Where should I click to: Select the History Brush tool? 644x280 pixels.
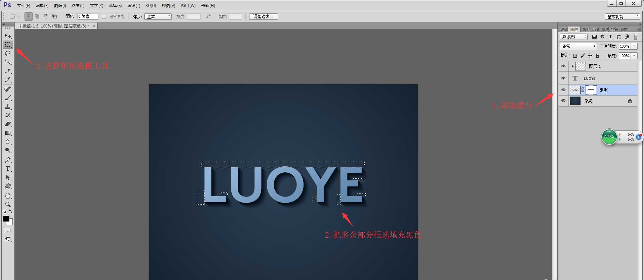(8, 115)
